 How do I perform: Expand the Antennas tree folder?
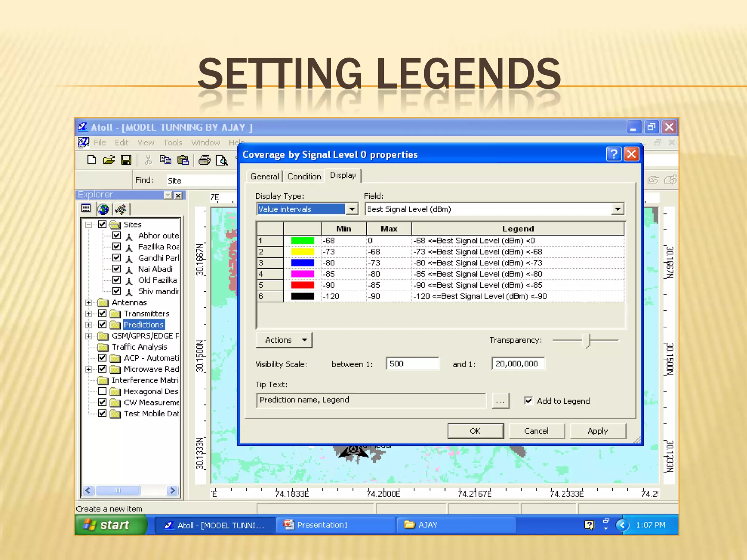click(89, 303)
